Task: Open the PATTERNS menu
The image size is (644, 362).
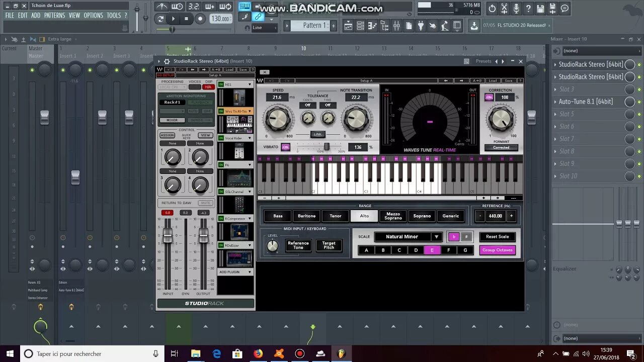Action: [x=54, y=16]
